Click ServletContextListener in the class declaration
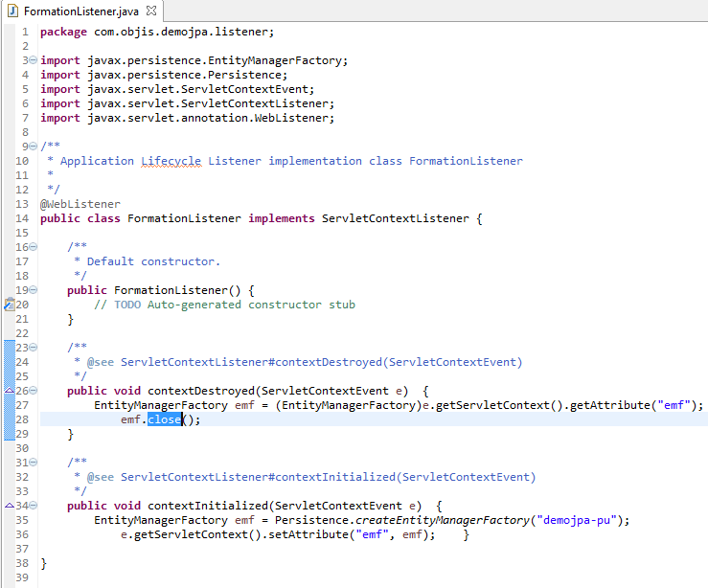The image size is (708, 588). 395,218
